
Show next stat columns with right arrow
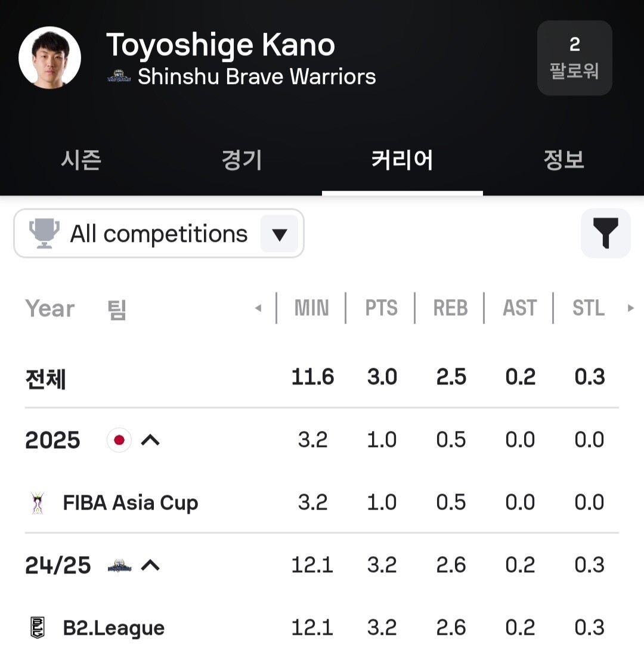(x=631, y=308)
